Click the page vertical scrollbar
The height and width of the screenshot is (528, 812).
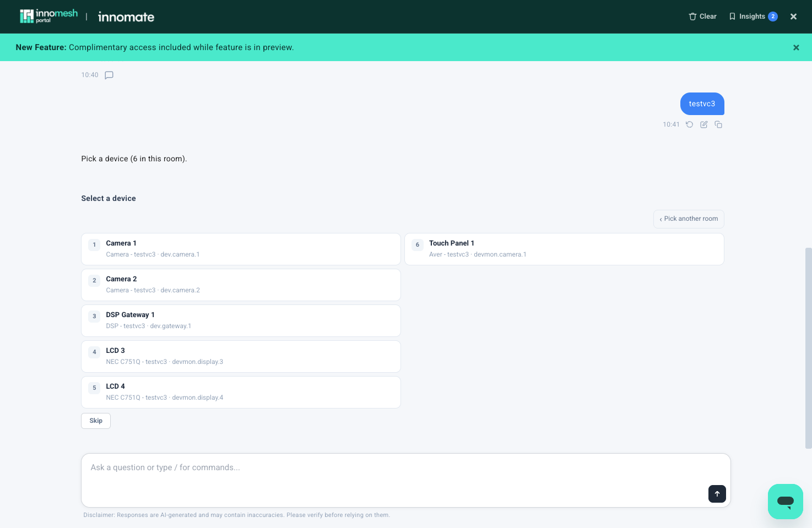click(808, 348)
